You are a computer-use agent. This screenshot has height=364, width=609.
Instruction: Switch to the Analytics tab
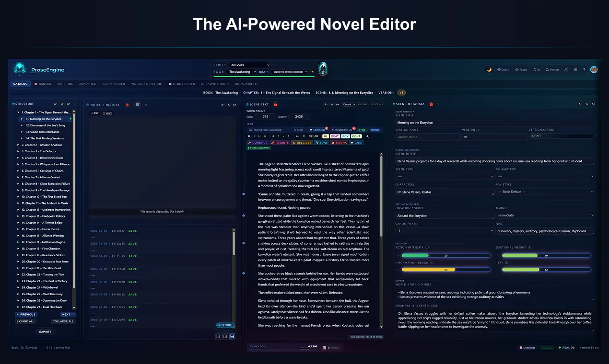88,84
